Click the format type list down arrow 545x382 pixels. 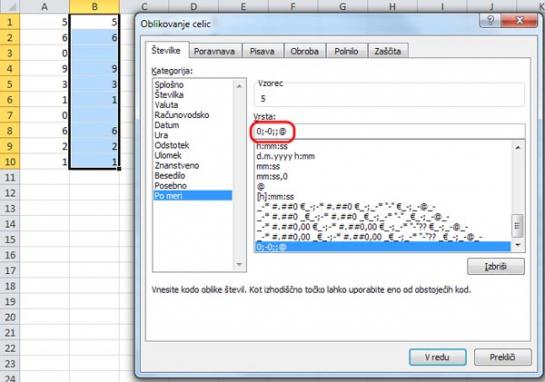pos(518,245)
